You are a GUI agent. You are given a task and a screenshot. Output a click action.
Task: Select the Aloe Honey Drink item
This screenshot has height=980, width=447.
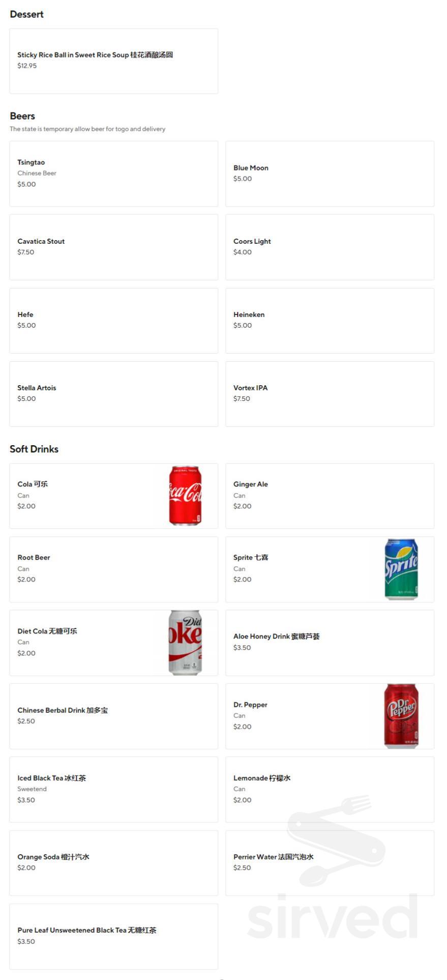(x=330, y=643)
